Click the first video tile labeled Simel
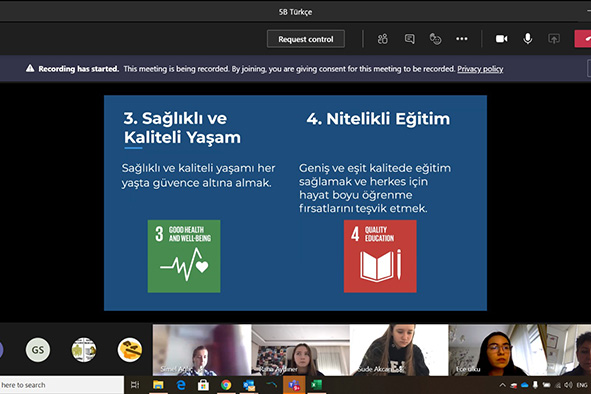Image resolution: width=591 pixels, height=394 pixels. pyautogui.click(x=202, y=350)
